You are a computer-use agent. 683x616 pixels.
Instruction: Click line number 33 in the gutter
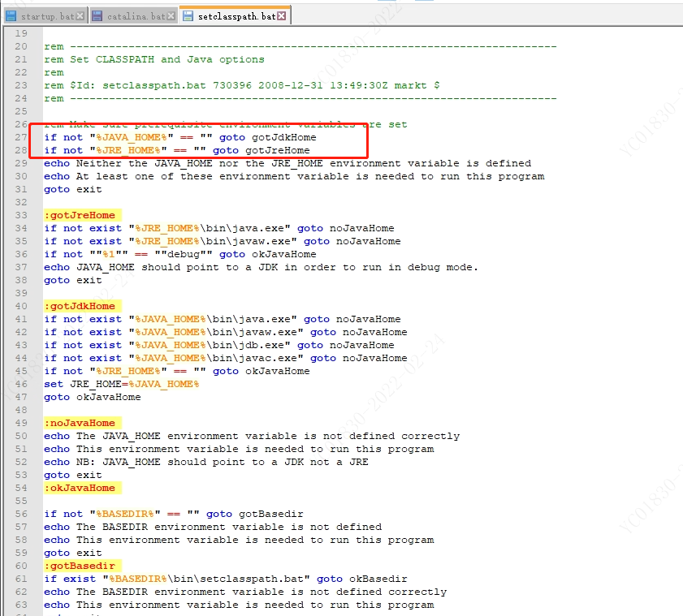pyautogui.click(x=21, y=216)
